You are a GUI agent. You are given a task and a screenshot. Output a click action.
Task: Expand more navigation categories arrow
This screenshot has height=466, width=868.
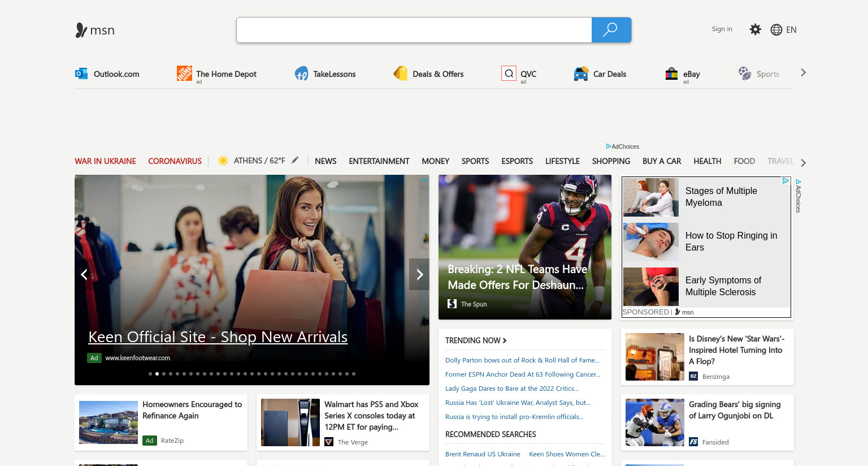(803, 163)
